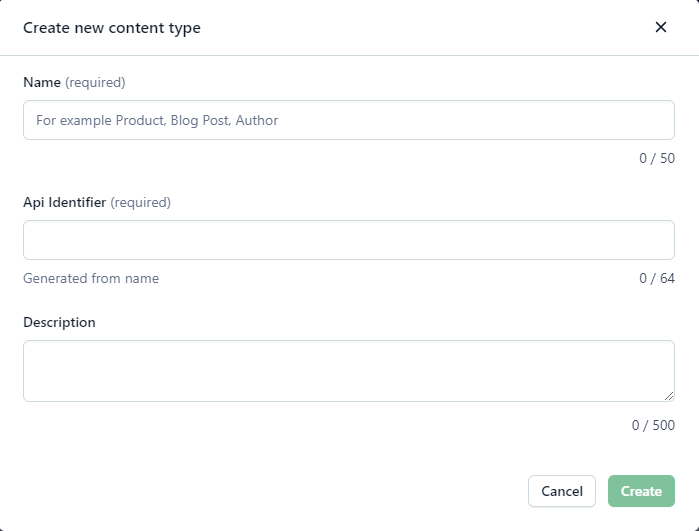Close the Create new content type dialog

coord(660,27)
